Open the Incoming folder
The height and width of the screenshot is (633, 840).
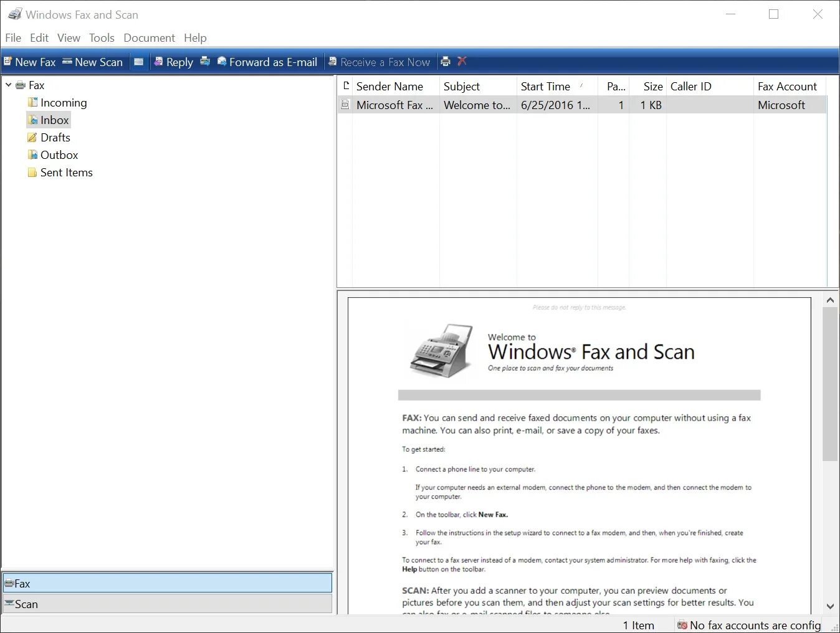[57, 102]
